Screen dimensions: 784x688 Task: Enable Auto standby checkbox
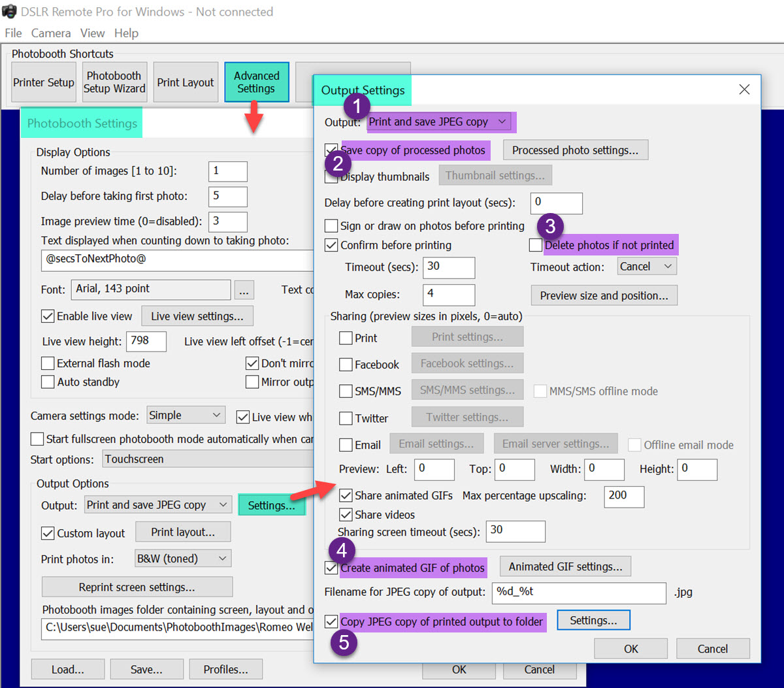48,382
